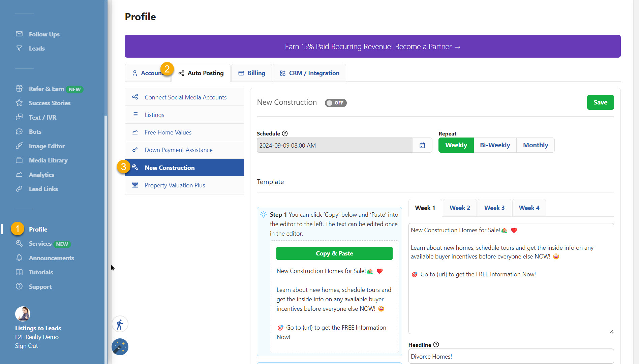Click the Analytics sidebar item
Image resolution: width=639 pixels, height=364 pixels.
point(41,175)
